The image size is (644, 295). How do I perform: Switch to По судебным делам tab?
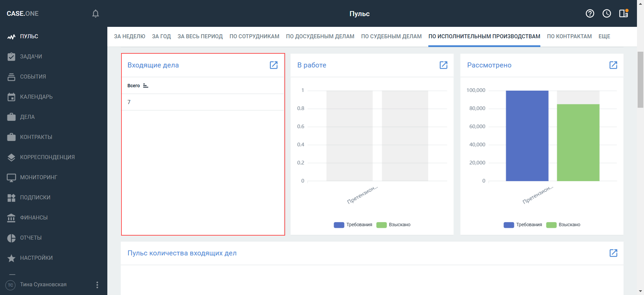[391, 36]
